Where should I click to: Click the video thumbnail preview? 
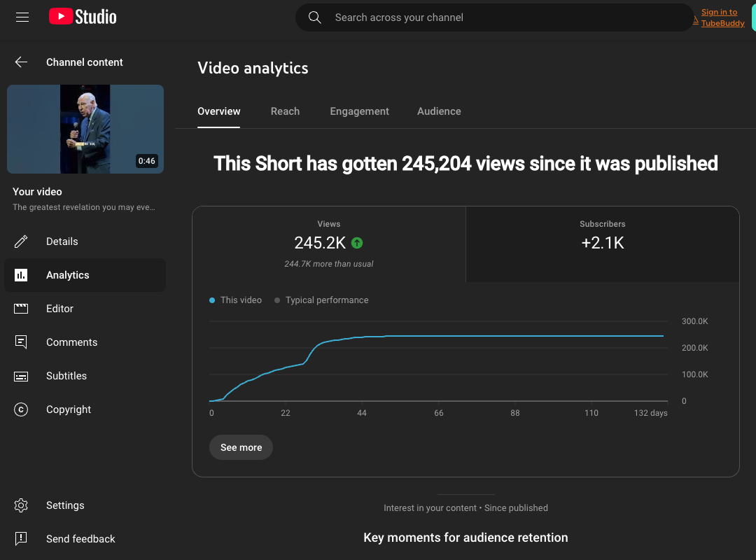85,129
